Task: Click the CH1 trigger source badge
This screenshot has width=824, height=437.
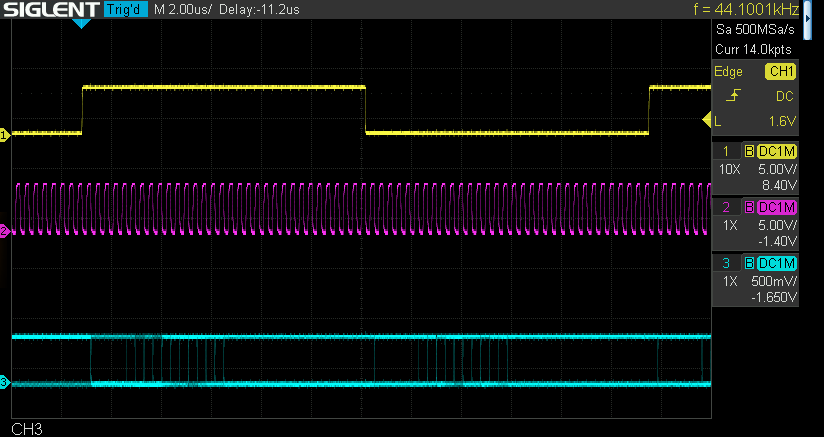Action: click(x=780, y=71)
